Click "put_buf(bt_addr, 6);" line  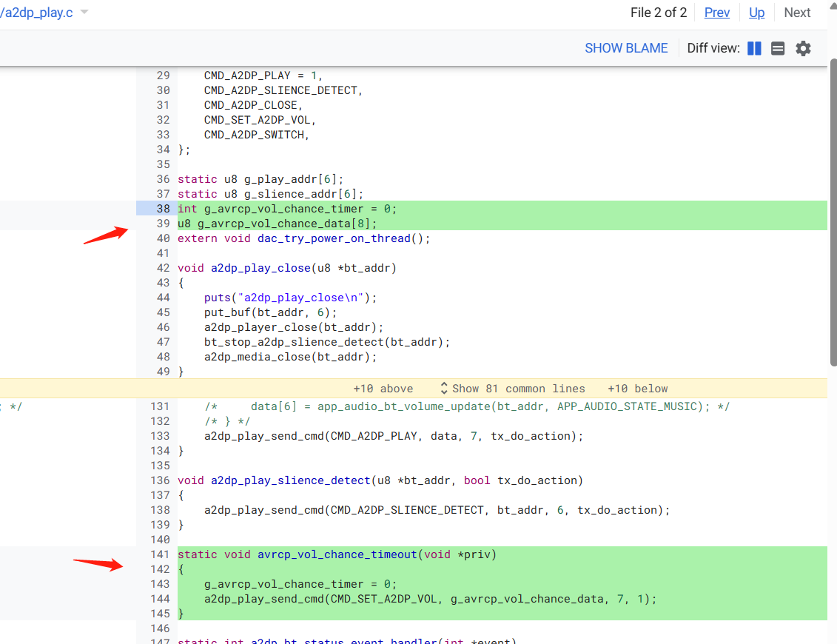[x=270, y=312]
